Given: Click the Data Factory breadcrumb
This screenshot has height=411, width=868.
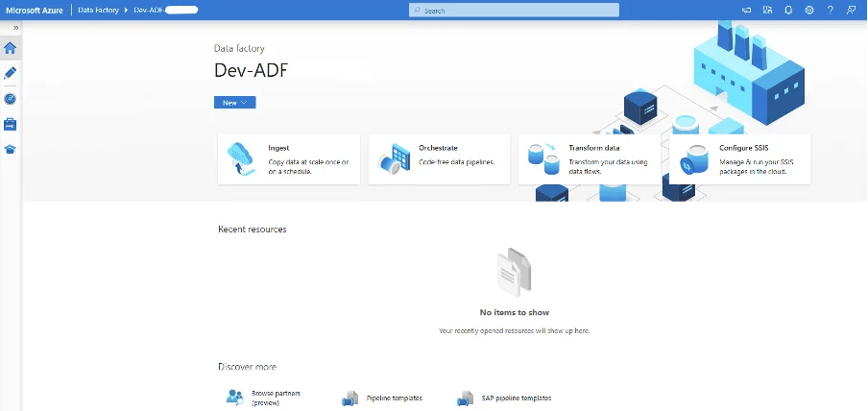Looking at the screenshot, I should tap(98, 10).
